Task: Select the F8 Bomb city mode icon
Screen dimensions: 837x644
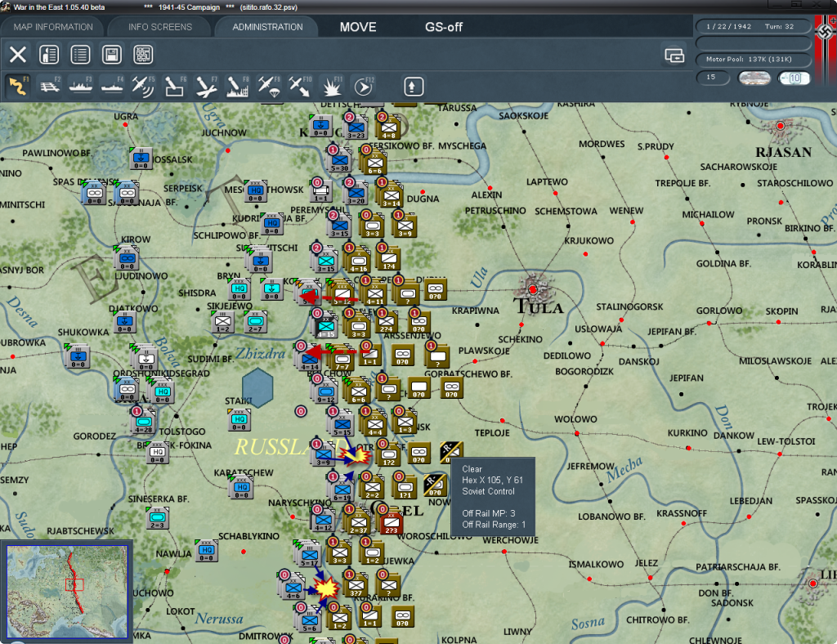Action: point(237,86)
